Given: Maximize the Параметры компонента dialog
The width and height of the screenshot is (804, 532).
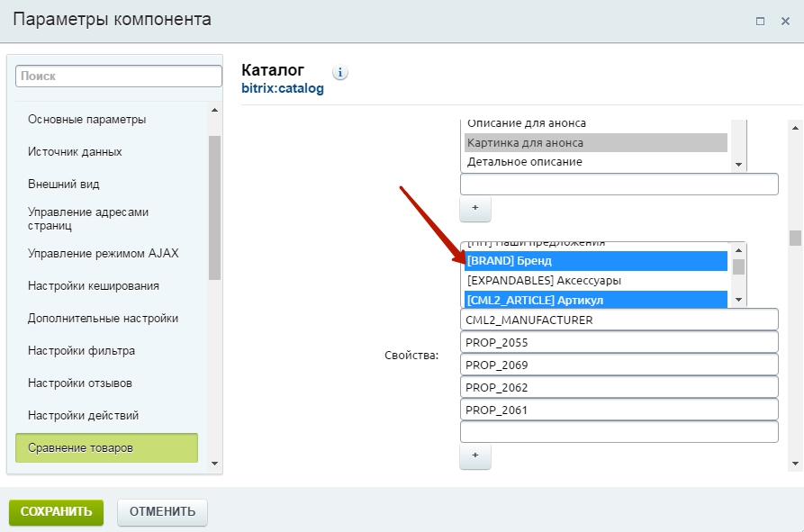Looking at the screenshot, I should (x=761, y=21).
